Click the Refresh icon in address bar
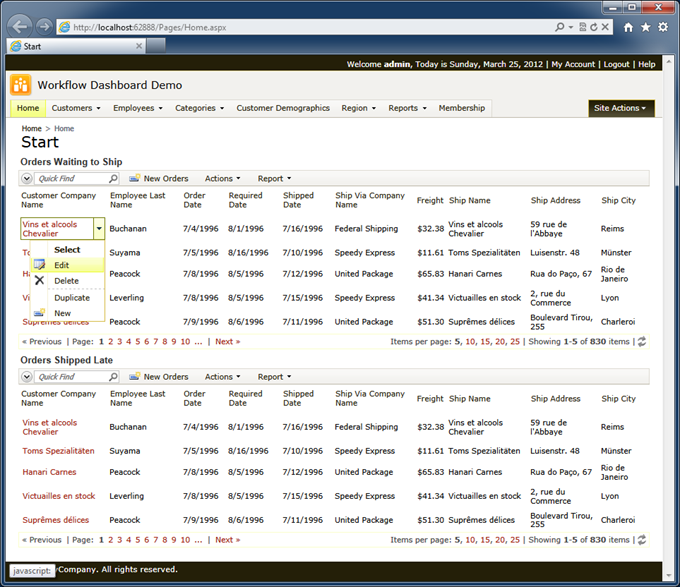 pos(594,27)
